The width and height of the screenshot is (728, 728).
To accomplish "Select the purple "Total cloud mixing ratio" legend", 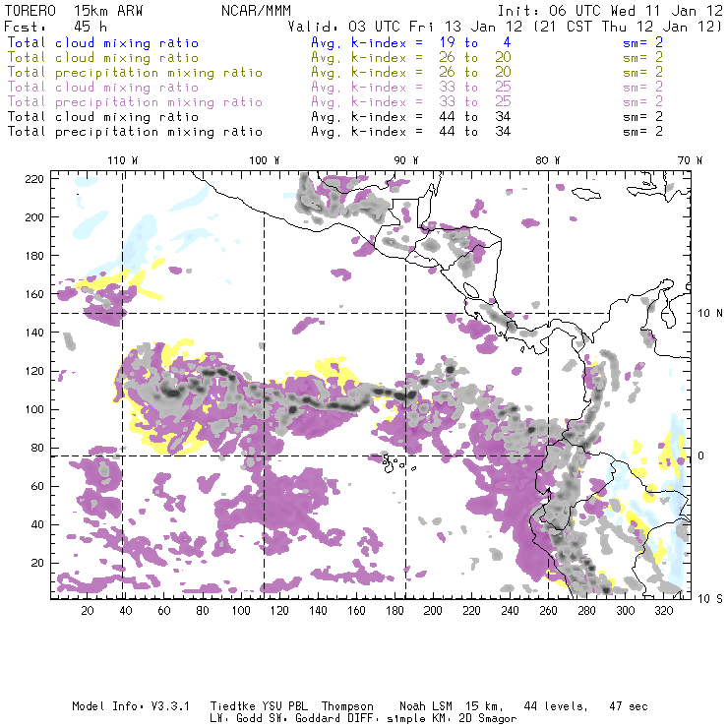I will click(x=103, y=88).
